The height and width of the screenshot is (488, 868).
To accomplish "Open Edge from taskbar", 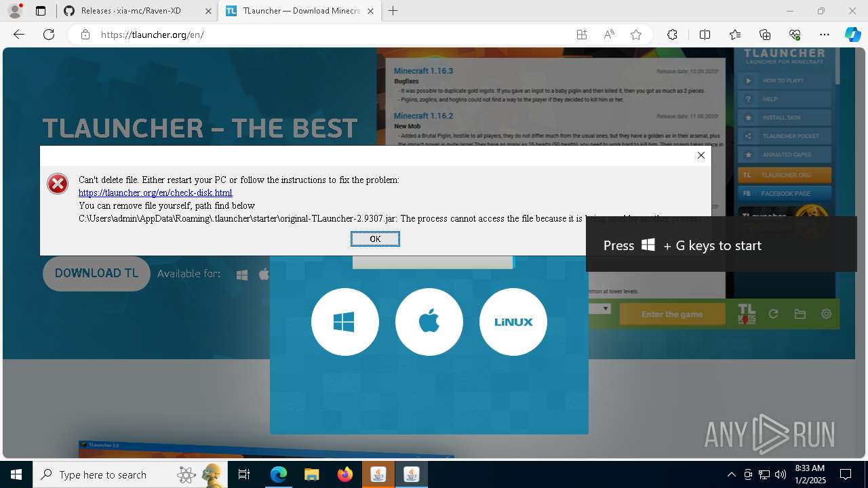I will pos(279,474).
